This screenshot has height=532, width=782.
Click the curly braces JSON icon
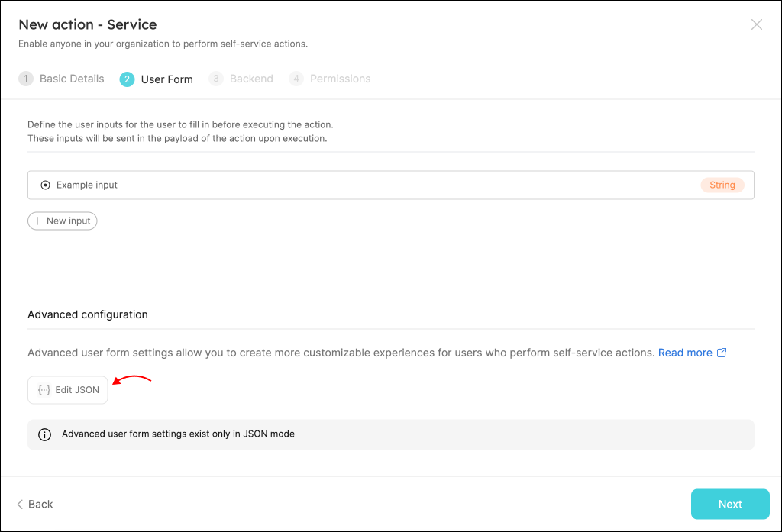coord(44,390)
